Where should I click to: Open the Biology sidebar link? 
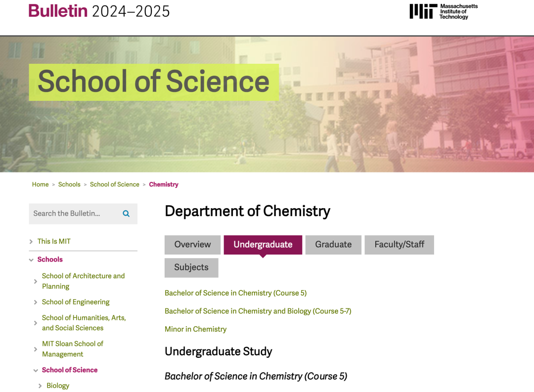[58, 386]
